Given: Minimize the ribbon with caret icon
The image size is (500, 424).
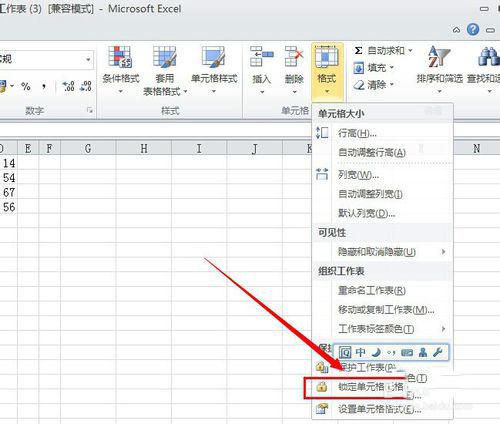Looking at the screenshot, I should click(456, 30).
